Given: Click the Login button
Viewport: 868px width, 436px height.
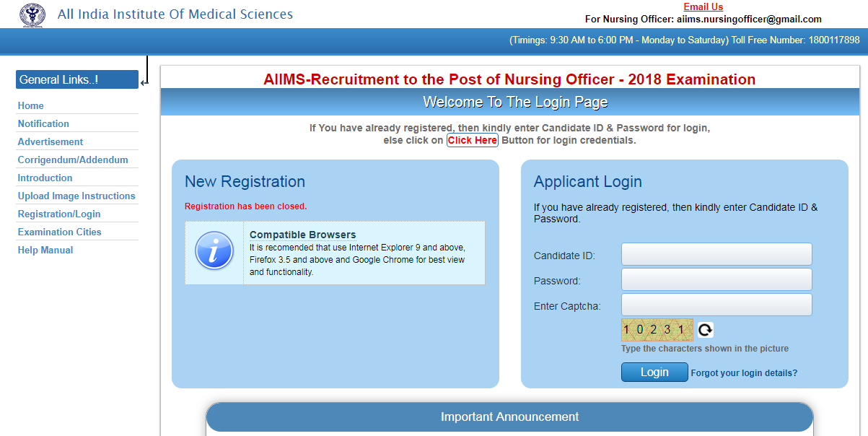Looking at the screenshot, I should point(654,372).
